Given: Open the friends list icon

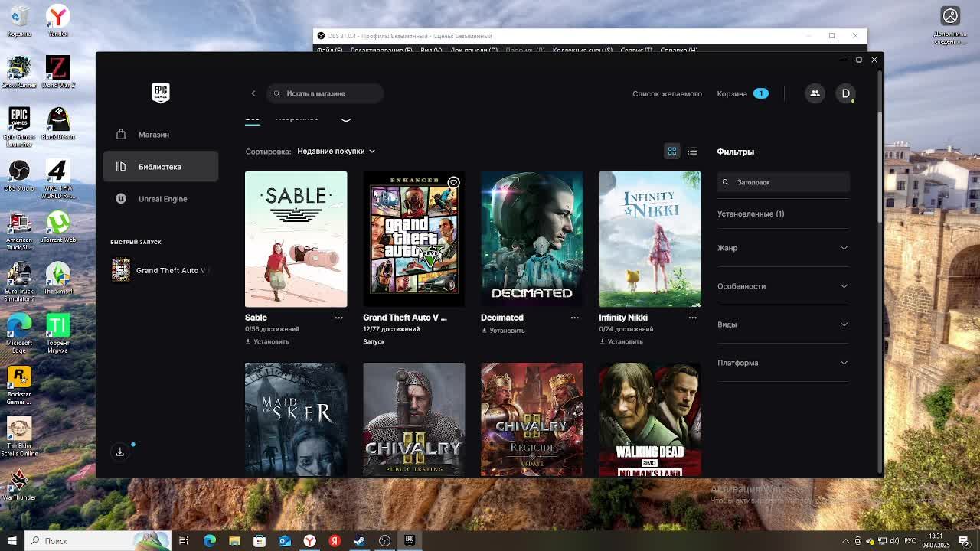Looking at the screenshot, I should [815, 93].
